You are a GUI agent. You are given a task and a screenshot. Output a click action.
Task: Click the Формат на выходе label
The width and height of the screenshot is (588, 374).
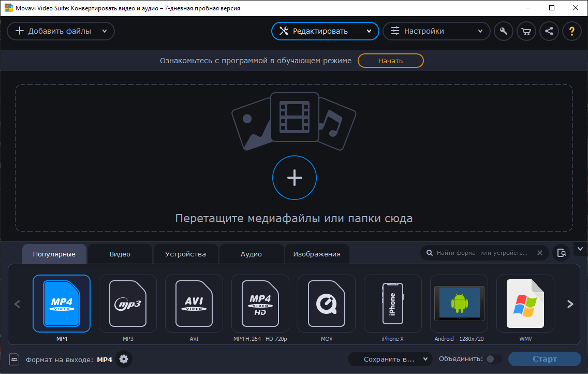click(59, 359)
